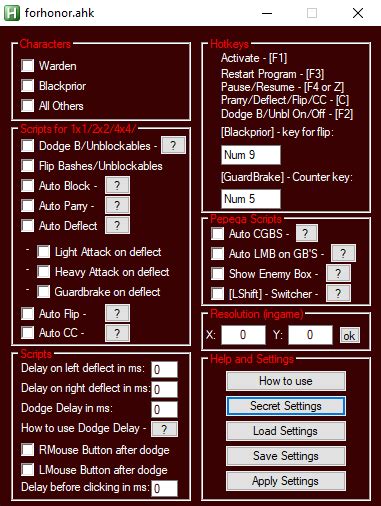Check the Show Enemy Box option
The height and width of the screenshot is (506, 381).
coord(218,274)
